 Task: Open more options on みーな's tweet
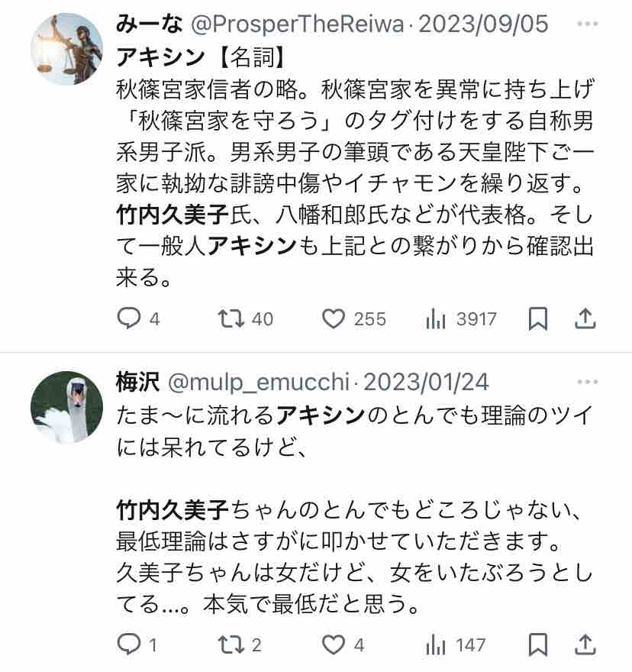pyautogui.click(x=587, y=24)
